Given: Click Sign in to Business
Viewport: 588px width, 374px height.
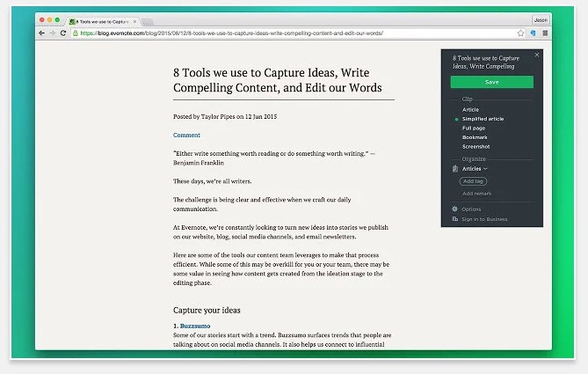Looking at the screenshot, I should click(x=484, y=219).
